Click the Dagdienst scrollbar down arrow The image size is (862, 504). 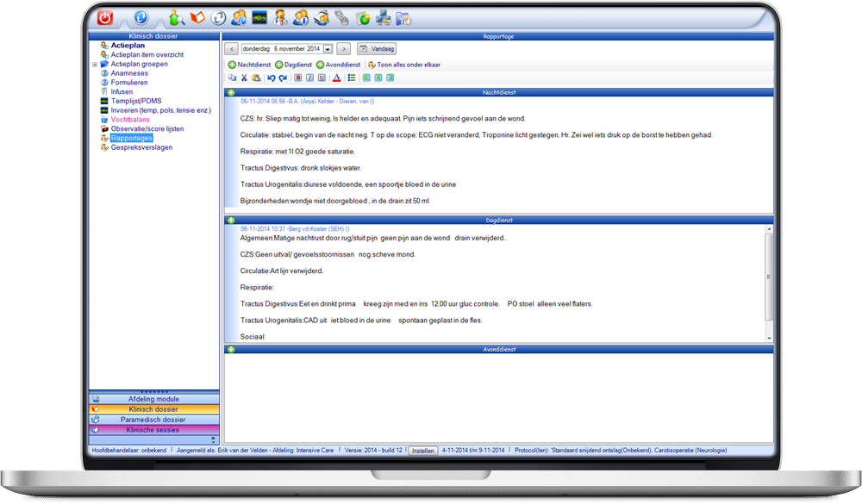(x=769, y=339)
